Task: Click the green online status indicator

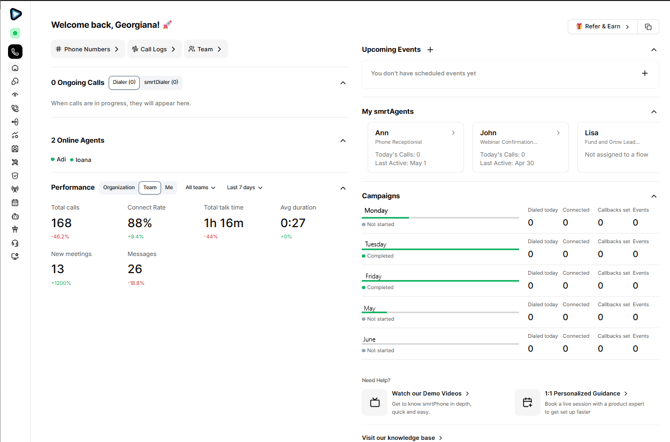Action: click(x=15, y=33)
